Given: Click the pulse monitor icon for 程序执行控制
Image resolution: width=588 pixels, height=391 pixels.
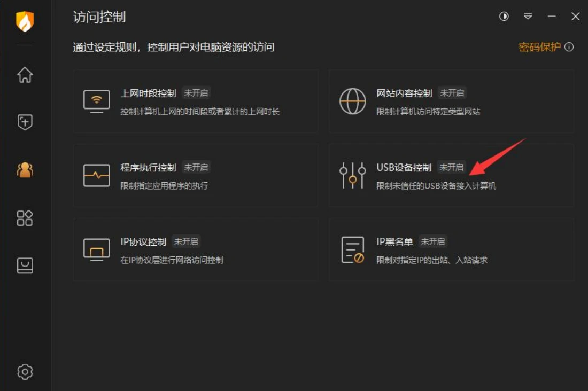Looking at the screenshot, I should tap(97, 175).
